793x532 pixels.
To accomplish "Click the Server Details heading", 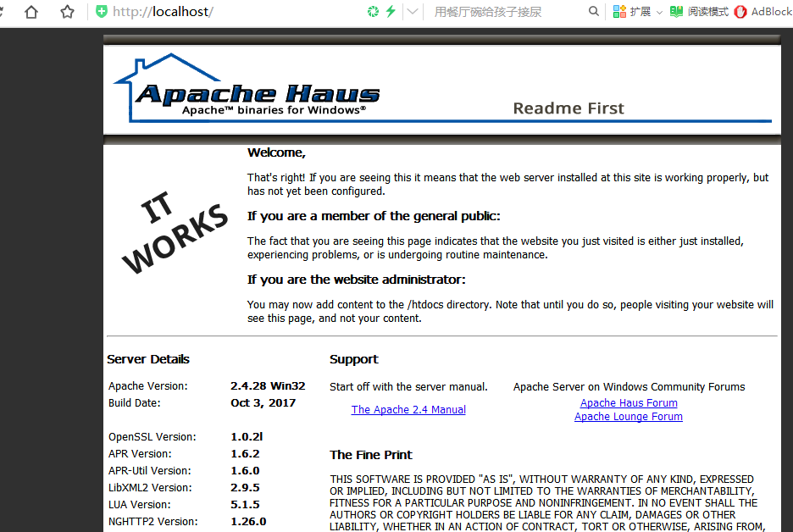I will click(x=148, y=359).
